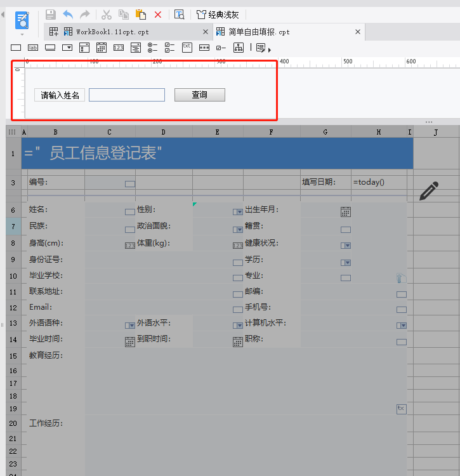The image size is (460, 476).
Task: Click the pencil edit icon in column J
Action: point(429,191)
